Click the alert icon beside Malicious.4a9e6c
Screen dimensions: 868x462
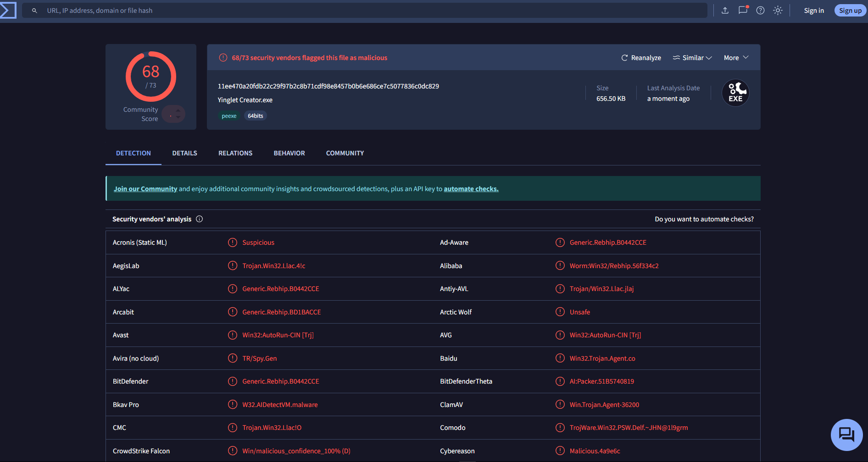pyautogui.click(x=560, y=451)
